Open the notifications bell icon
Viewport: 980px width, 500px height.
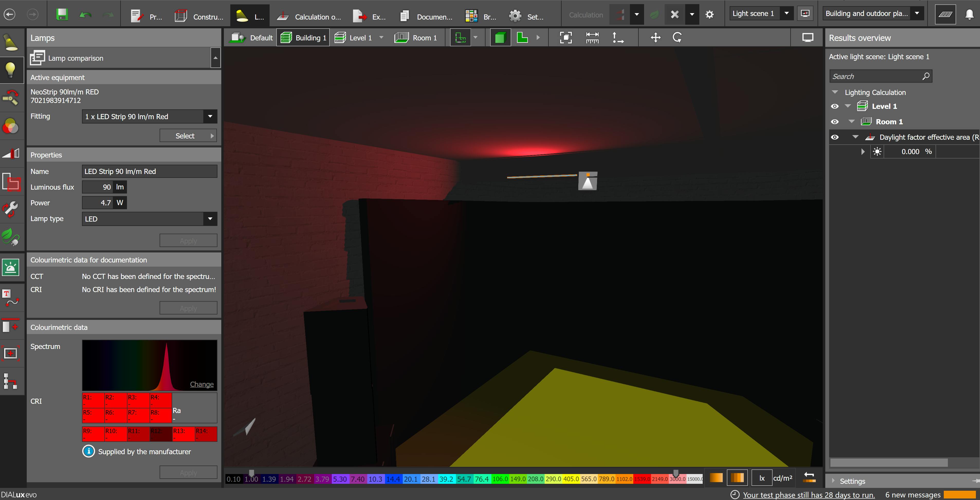point(969,14)
